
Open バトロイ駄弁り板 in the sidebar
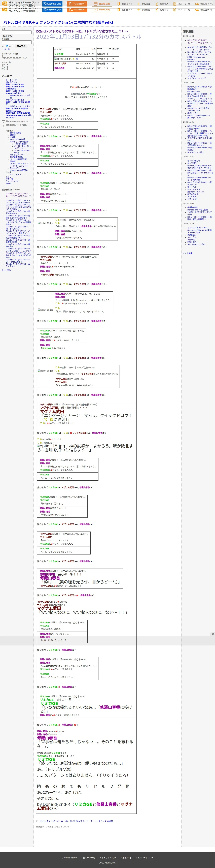pyautogui.click(x=17, y=139)
